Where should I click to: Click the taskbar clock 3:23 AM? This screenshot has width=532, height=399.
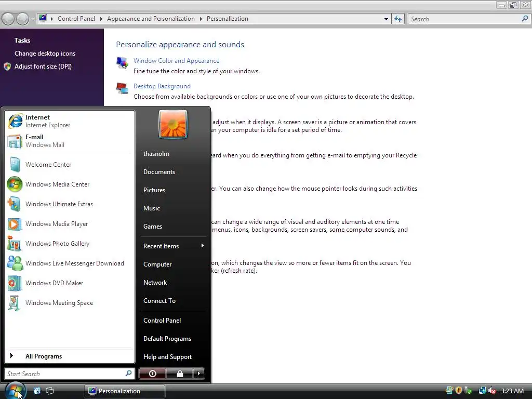(x=512, y=391)
